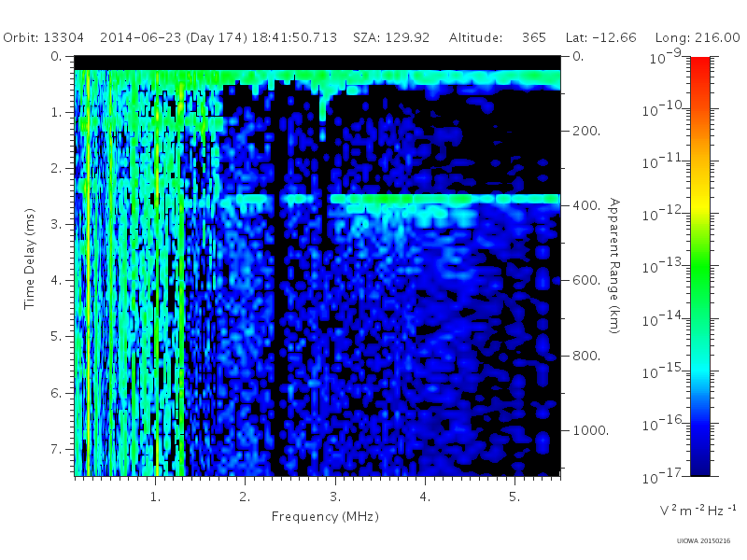This screenshot has height=560, width=747.
Task: Click the 2014-06-23 (Day 174) date text
Action: pos(174,37)
